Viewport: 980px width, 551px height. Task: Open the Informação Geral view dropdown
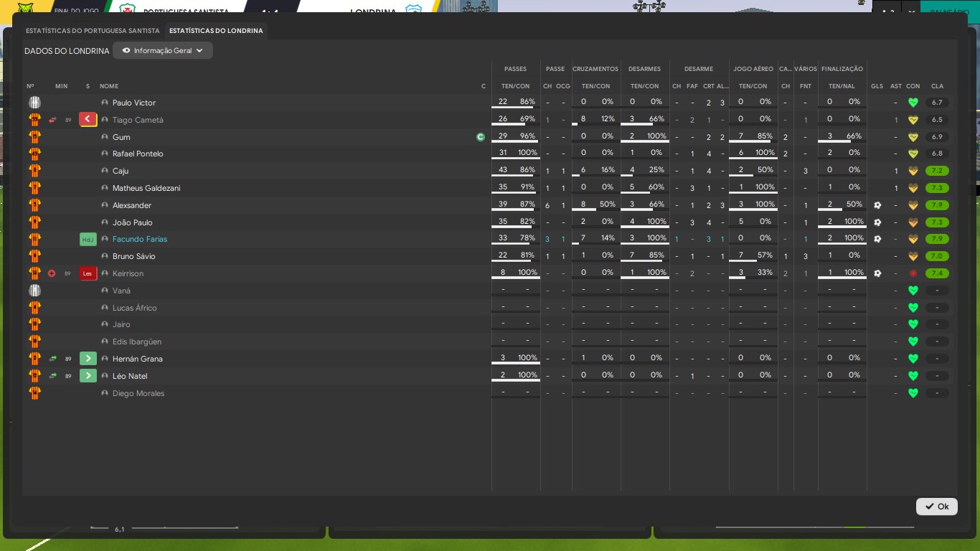point(163,51)
